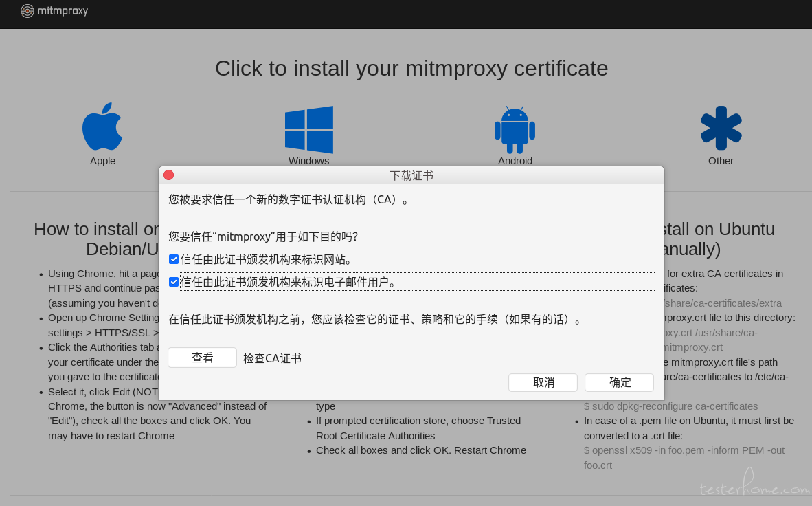
Task: Click the mitmproxy brand text in header
Action: [63, 11]
